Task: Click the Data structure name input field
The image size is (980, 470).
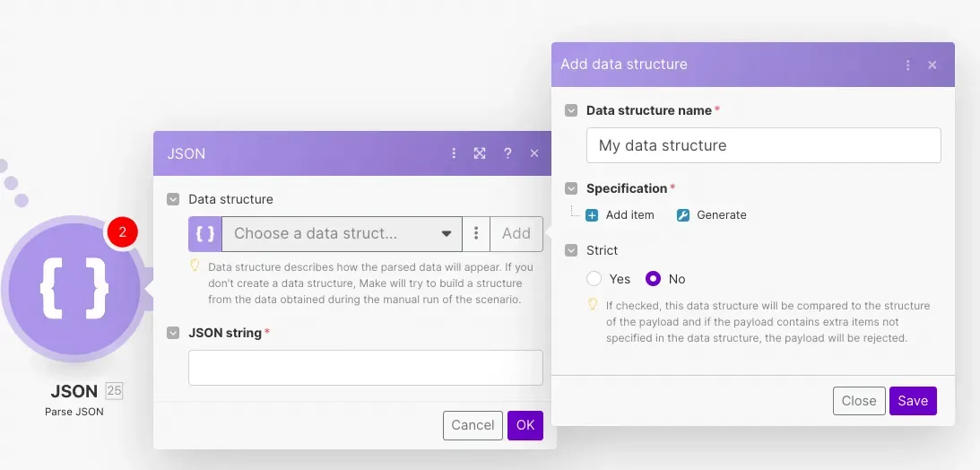Action: 763,145
